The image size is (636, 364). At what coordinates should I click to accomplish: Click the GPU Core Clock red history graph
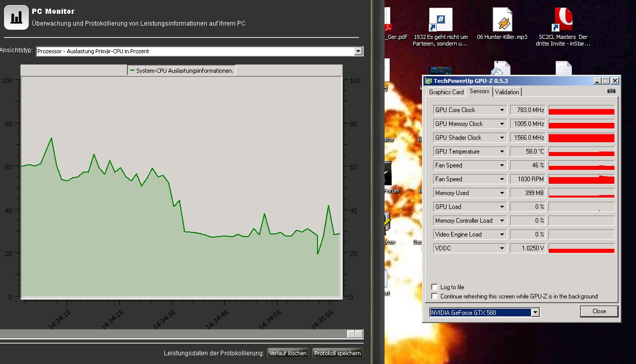click(581, 110)
